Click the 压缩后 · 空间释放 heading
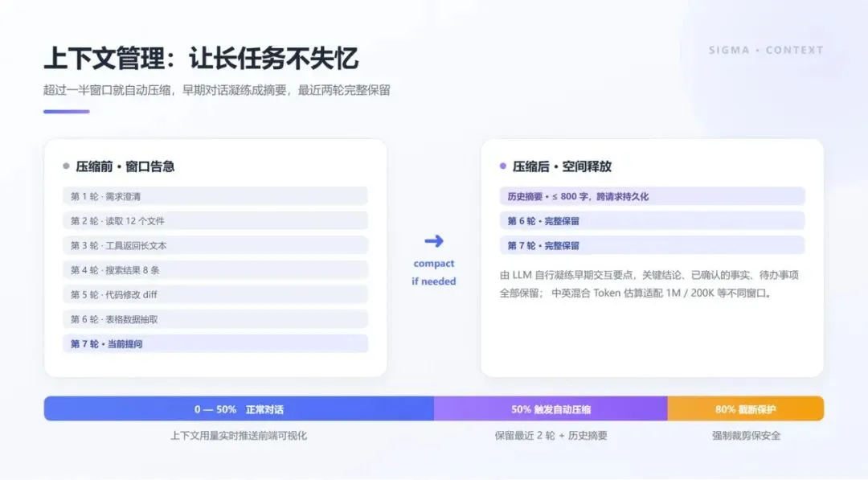The height and width of the screenshot is (480, 868). pyautogui.click(x=561, y=166)
